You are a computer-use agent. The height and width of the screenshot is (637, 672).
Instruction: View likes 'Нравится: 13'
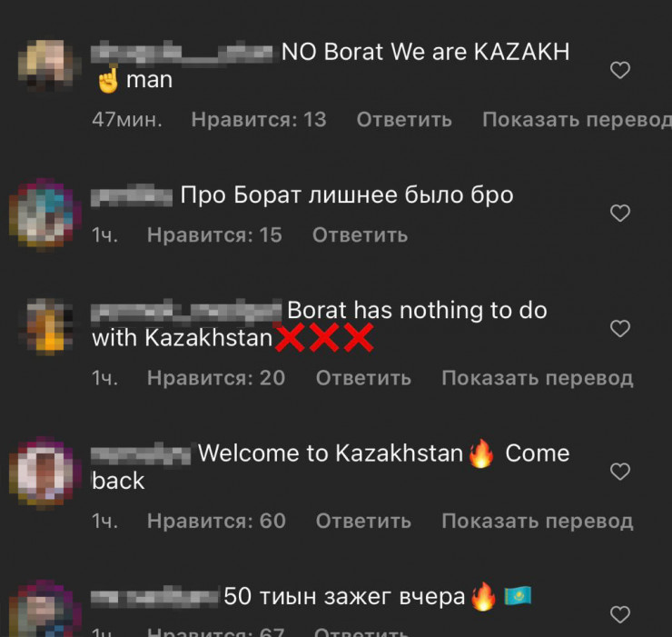pos(259,120)
